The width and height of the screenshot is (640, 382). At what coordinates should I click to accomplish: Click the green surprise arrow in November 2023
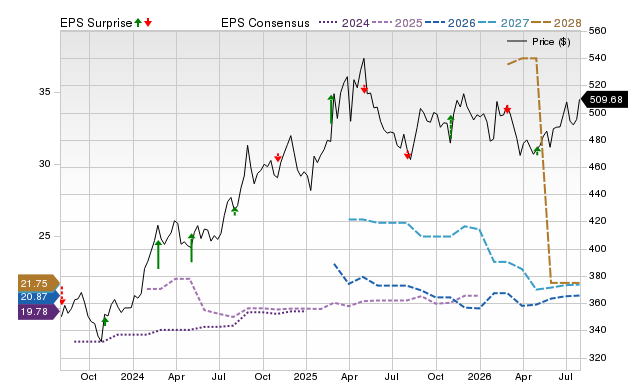tap(105, 321)
